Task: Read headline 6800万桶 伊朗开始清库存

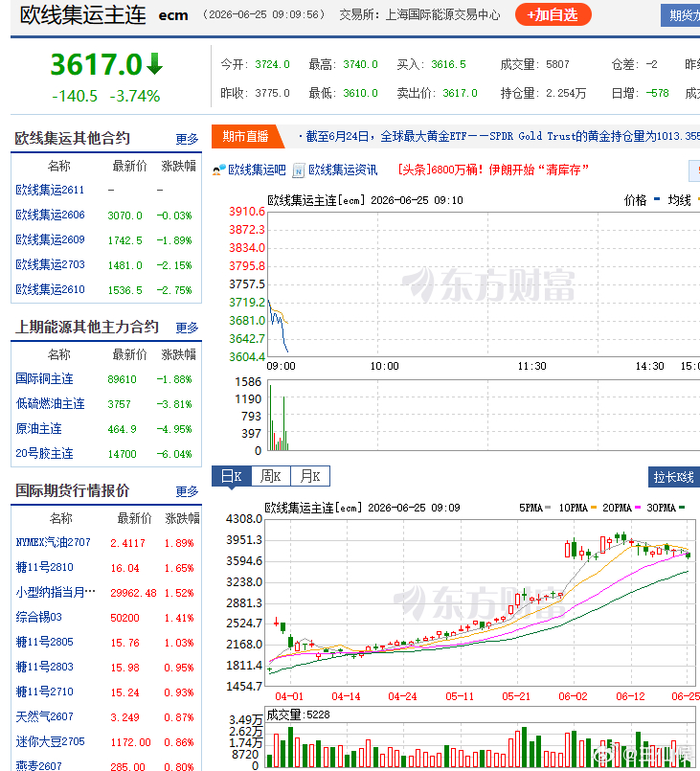Action: tap(493, 170)
